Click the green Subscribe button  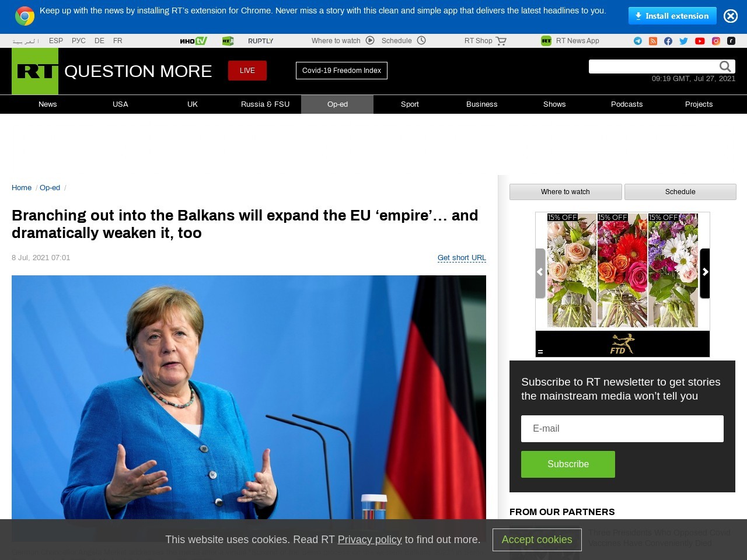[x=568, y=464]
